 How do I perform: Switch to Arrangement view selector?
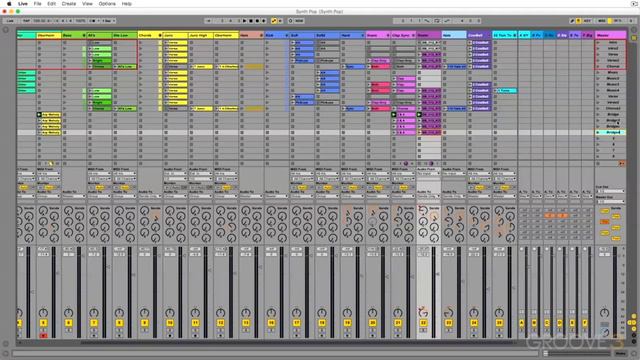pos(634,30)
